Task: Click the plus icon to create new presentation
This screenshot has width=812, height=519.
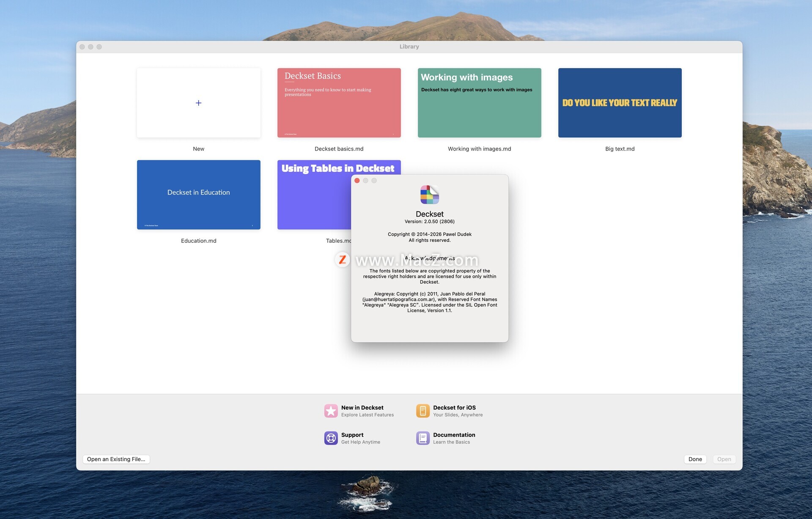Action: 198,103
